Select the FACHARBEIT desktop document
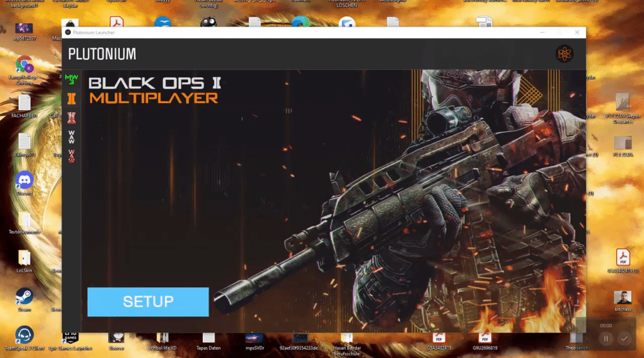The image size is (644, 358). 24,106
